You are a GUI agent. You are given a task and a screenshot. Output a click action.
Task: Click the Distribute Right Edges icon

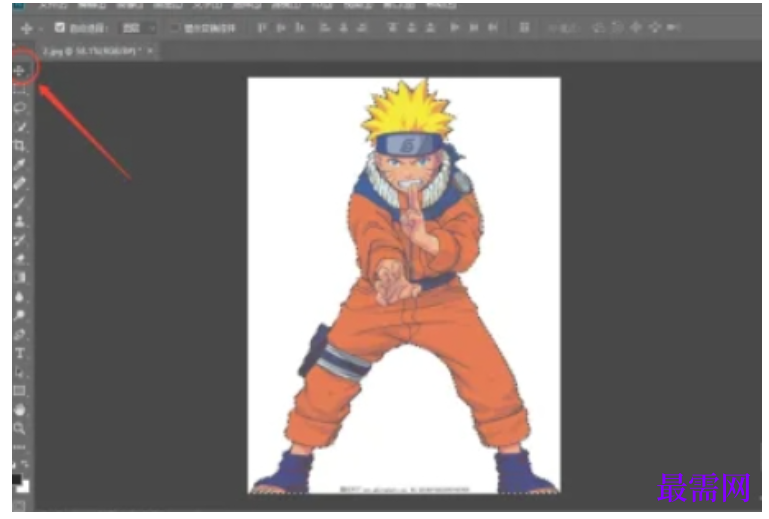(493, 27)
